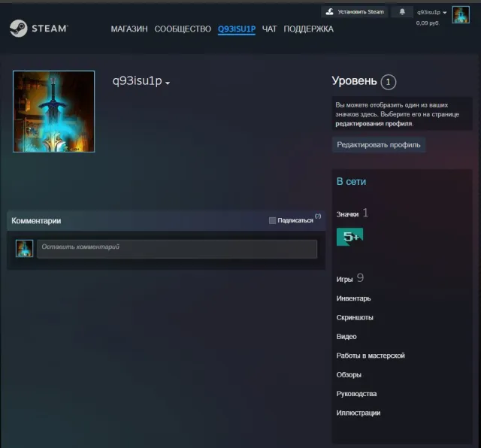The width and height of the screenshot is (481, 448).
Task: Click the comment help (?) icon
Action: (x=318, y=216)
